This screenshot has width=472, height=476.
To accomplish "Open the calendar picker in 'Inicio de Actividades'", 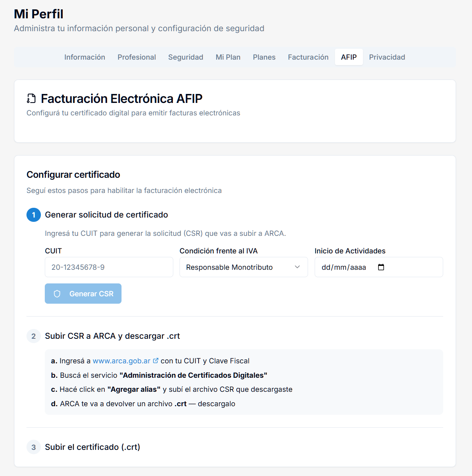I will click(381, 267).
